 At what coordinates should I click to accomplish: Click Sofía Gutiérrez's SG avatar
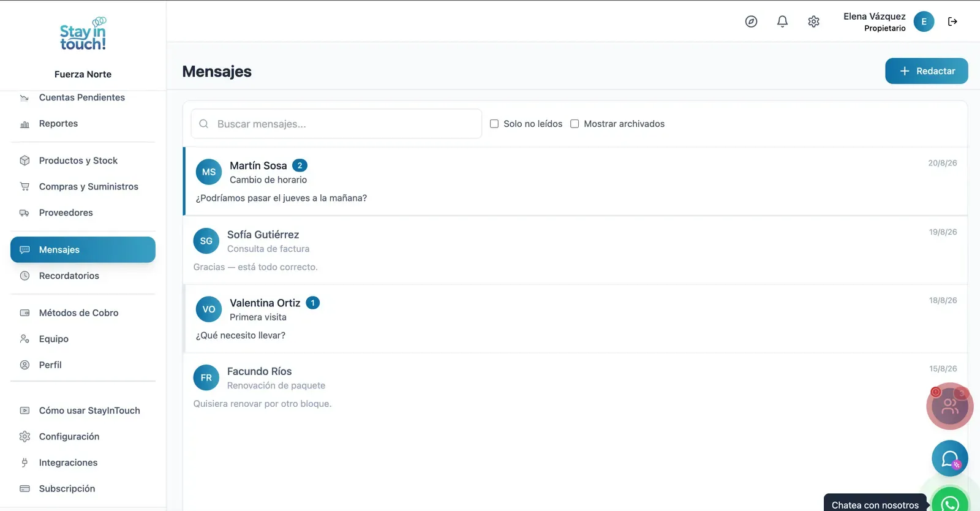click(206, 241)
